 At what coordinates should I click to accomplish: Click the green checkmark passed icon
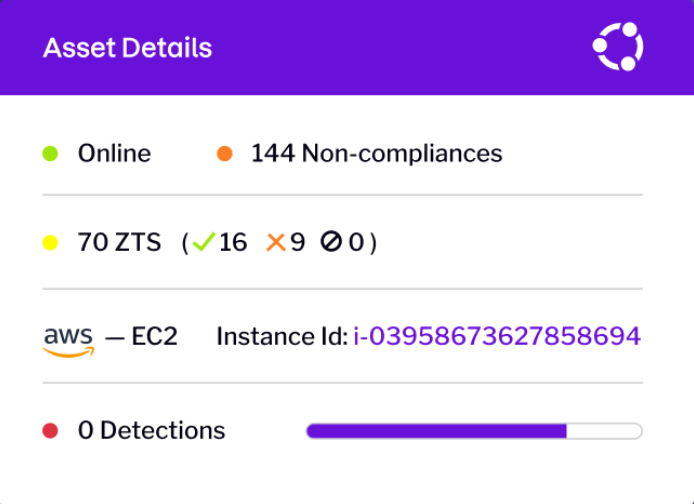204,242
